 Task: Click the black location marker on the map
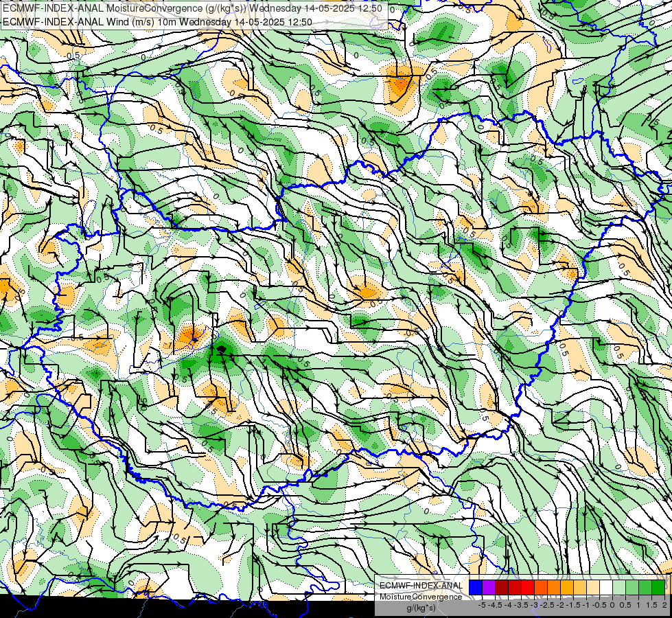tap(221, 350)
